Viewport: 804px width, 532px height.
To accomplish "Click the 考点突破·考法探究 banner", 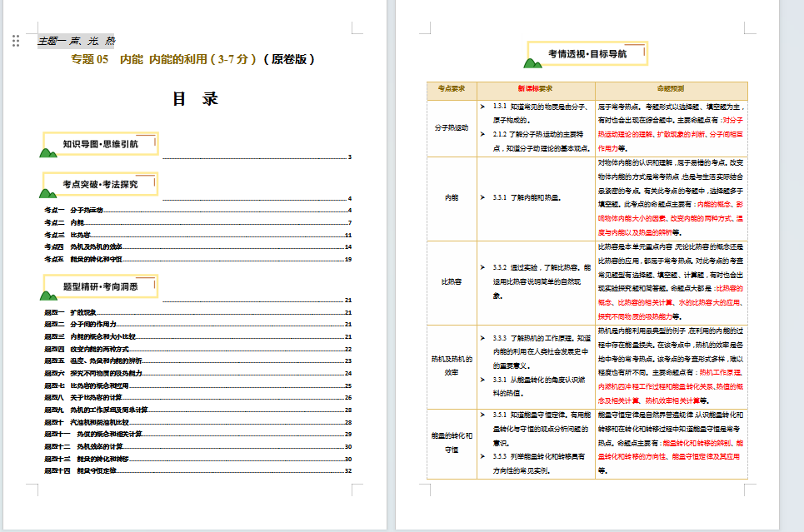I will (99, 185).
